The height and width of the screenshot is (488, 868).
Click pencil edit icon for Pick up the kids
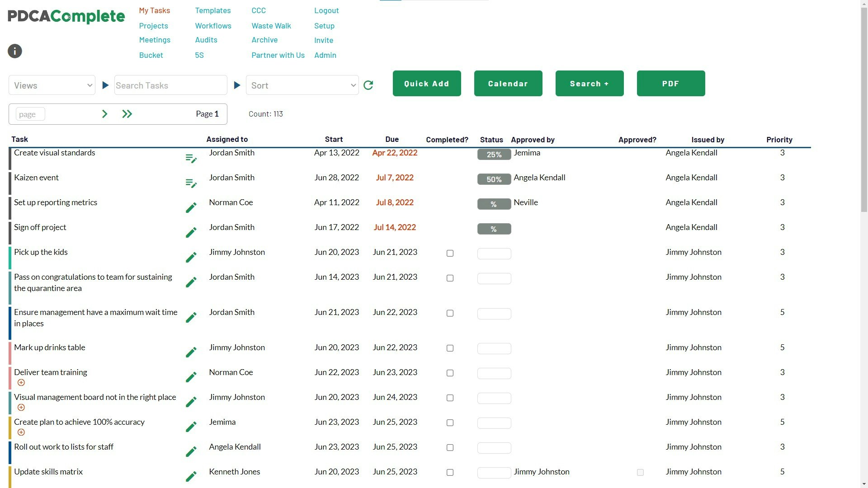click(x=191, y=258)
